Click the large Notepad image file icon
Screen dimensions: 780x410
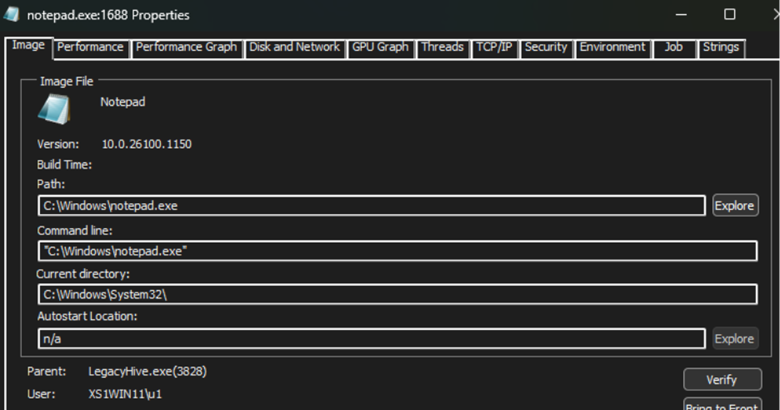(54, 109)
